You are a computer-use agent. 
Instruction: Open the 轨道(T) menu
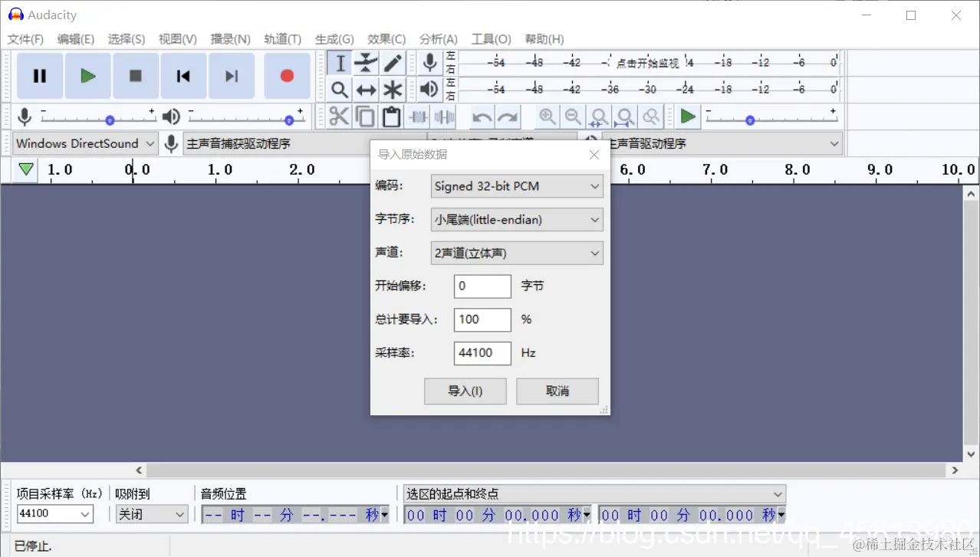(x=283, y=39)
